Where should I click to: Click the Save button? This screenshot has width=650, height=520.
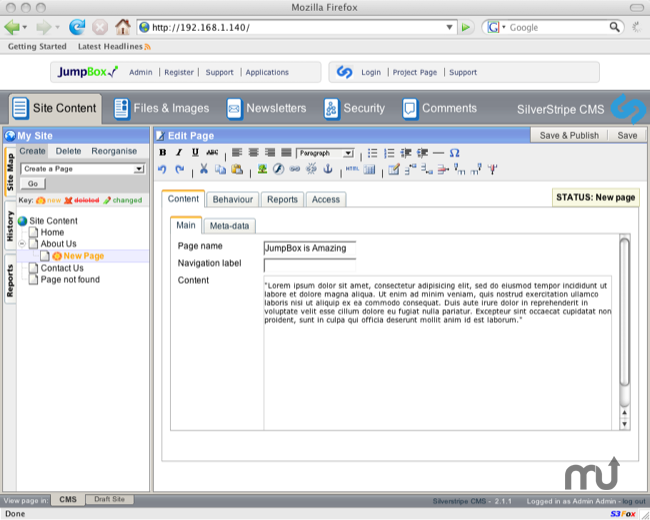tap(627, 136)
